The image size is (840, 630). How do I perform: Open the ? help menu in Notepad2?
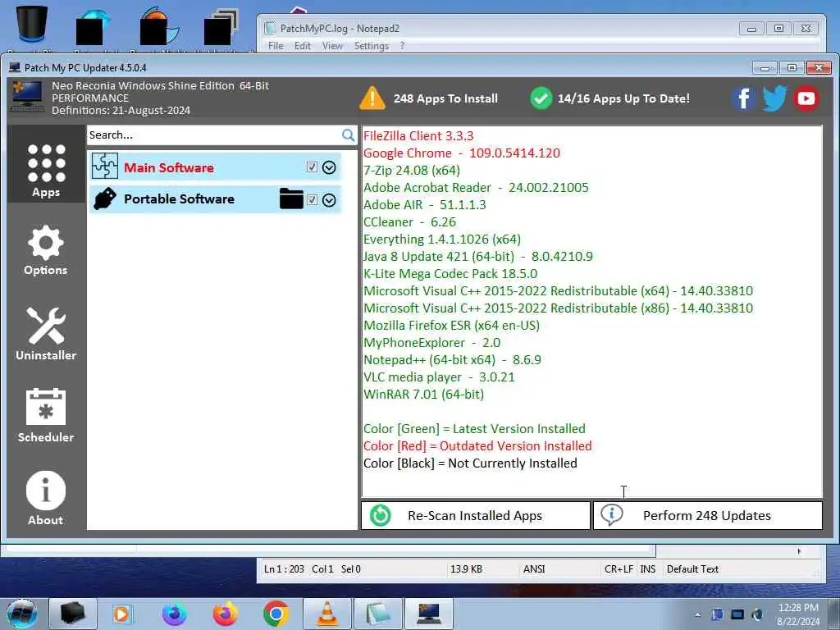click(402, 46)
